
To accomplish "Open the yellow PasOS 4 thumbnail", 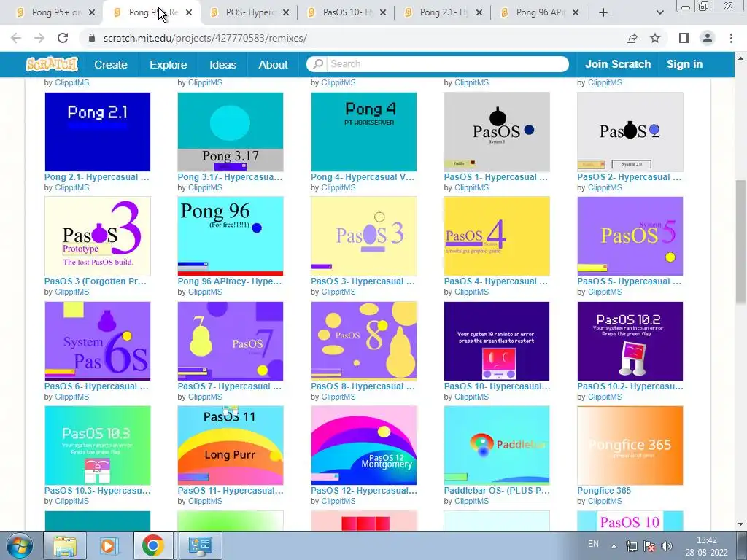I will coord(496,236).
